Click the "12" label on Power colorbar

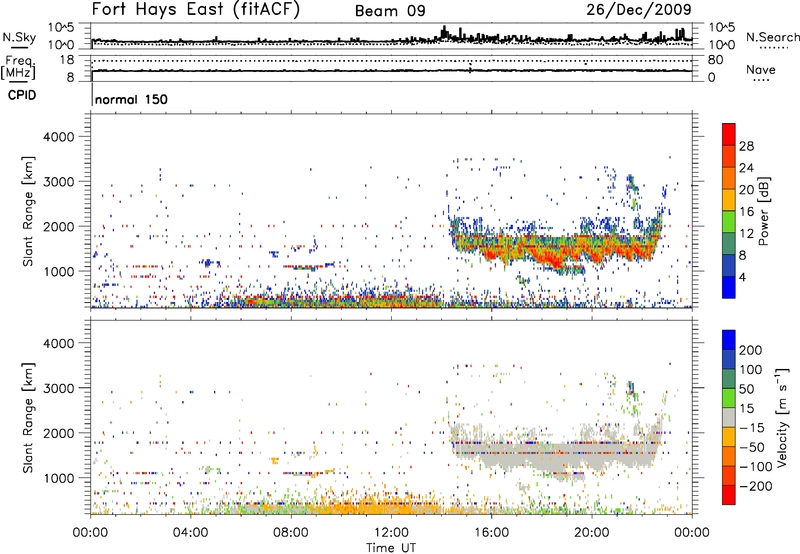746,234
